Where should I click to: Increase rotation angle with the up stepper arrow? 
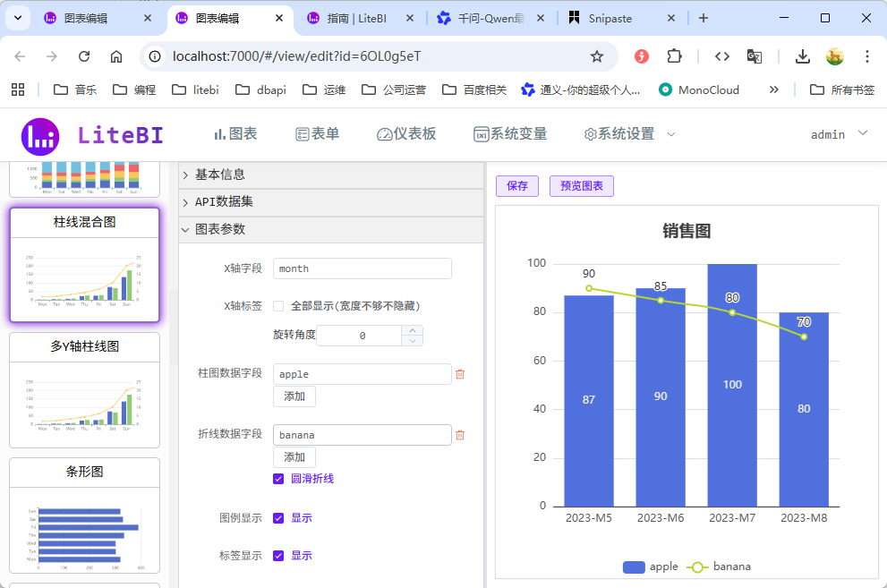[412, 329]
